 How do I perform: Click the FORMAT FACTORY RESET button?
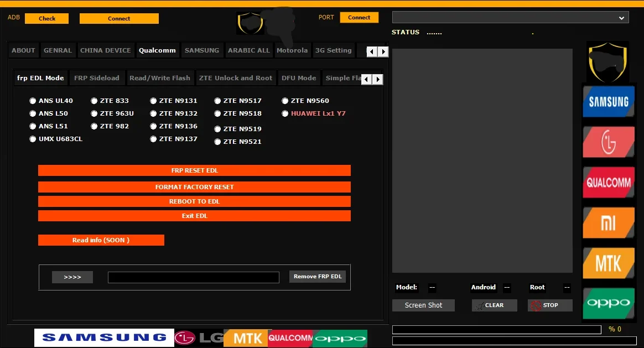pos(194,187)
